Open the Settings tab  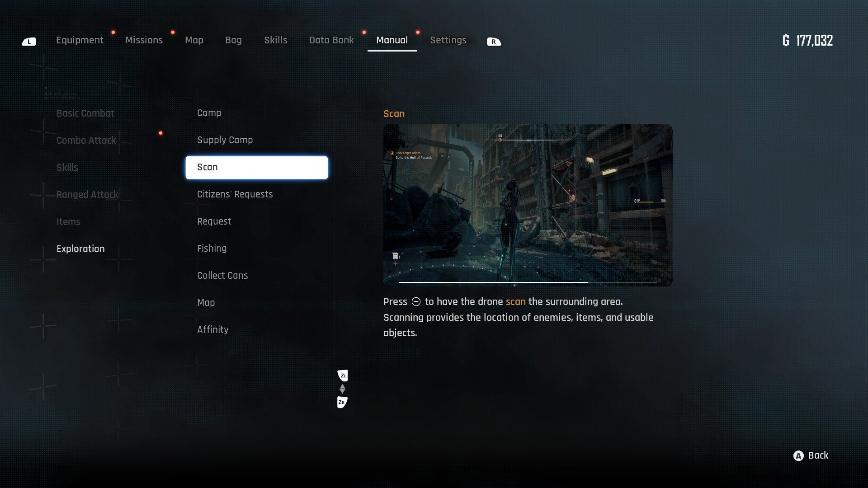(x=448, y=40)
